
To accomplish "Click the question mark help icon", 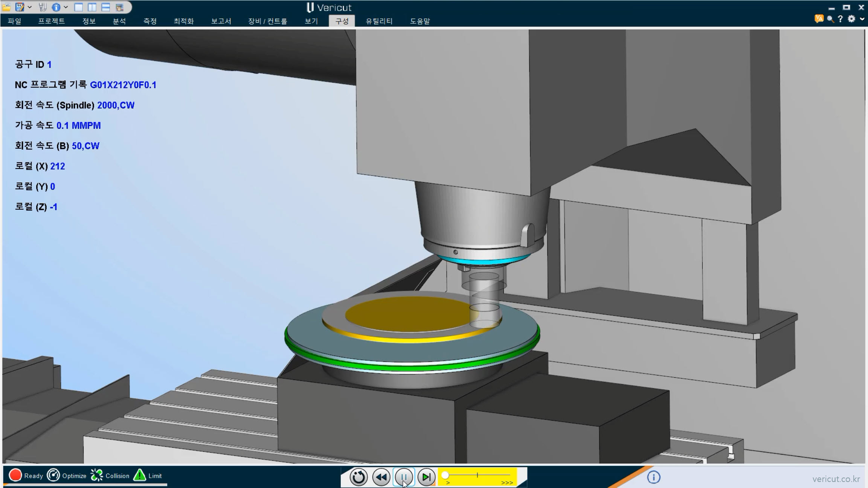I will [x=840, y=19].
